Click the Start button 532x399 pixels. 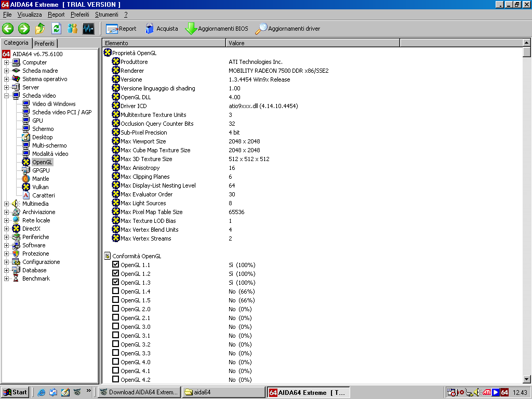pos(15,392)
